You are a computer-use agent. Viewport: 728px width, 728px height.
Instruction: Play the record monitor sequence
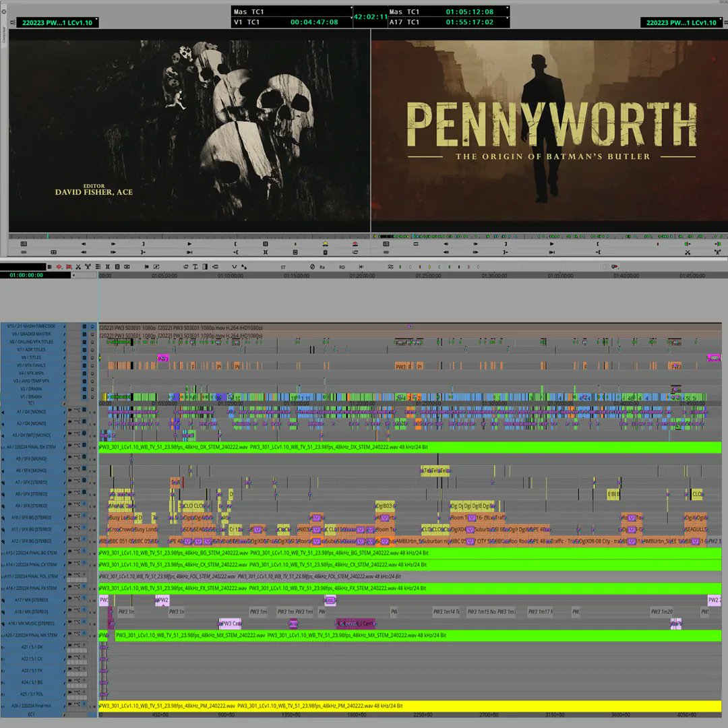[551, 244]
